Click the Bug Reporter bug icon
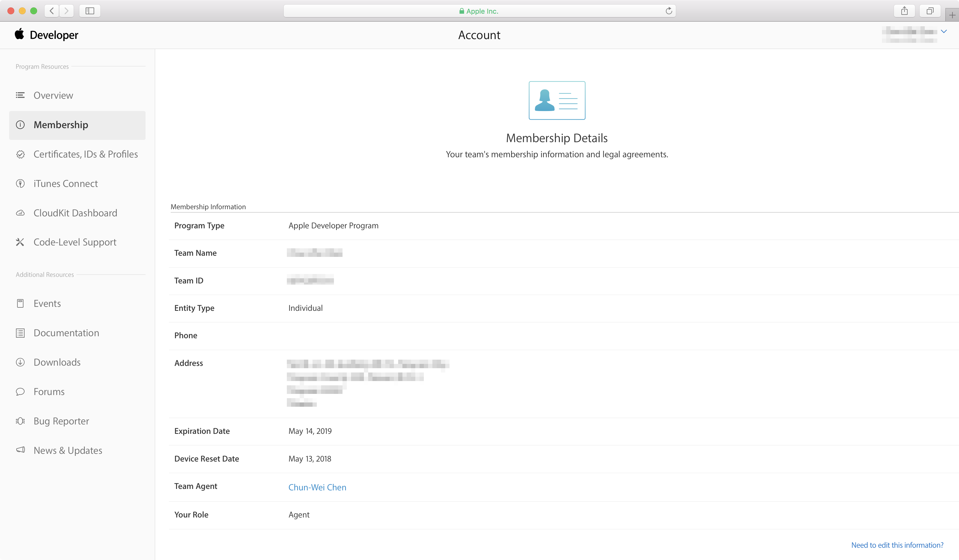 click(20, 421)
